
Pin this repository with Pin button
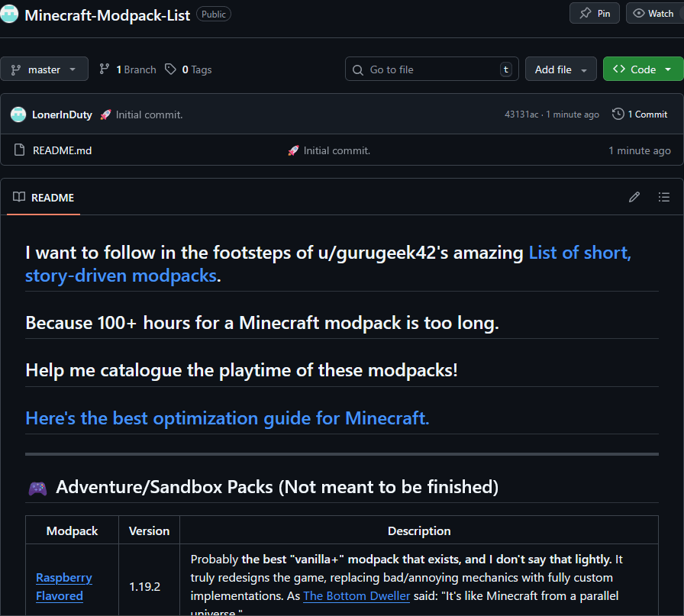click(x=595, y=13)
